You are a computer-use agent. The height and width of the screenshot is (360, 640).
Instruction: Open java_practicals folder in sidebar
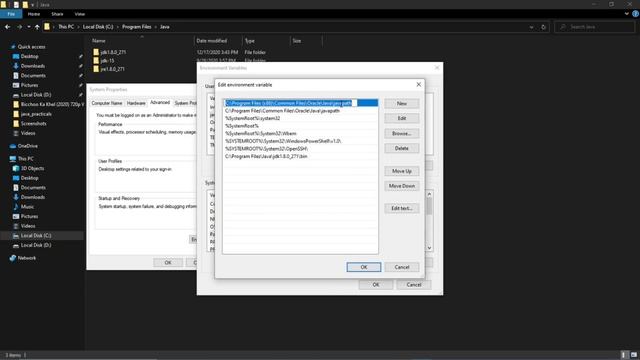click(x=36, y=114)
